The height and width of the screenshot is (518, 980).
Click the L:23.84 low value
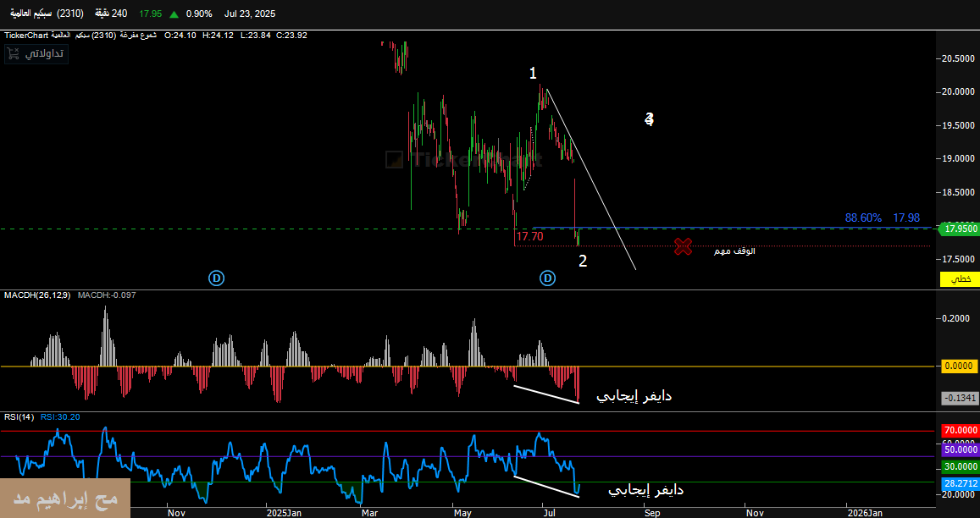(257, 36)
